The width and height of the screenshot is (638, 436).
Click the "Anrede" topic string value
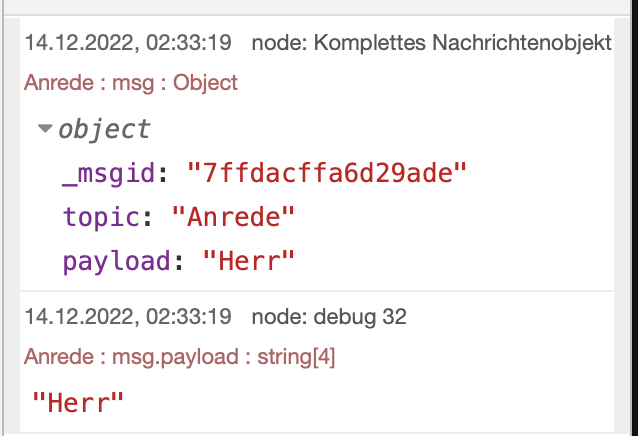236,217
